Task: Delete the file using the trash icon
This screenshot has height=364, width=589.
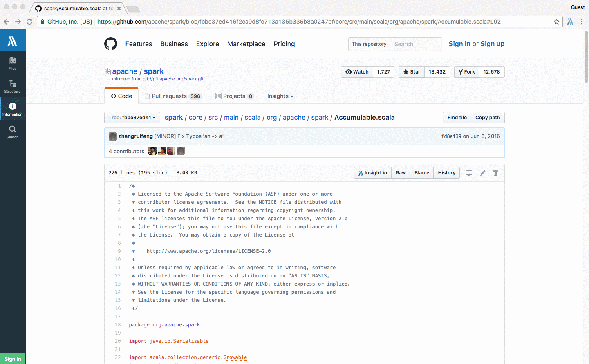Action: 495,173
